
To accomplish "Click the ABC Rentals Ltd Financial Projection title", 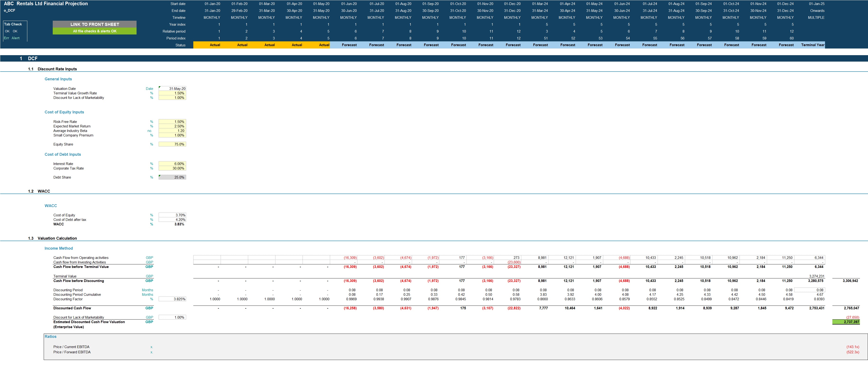I will 46,4.
